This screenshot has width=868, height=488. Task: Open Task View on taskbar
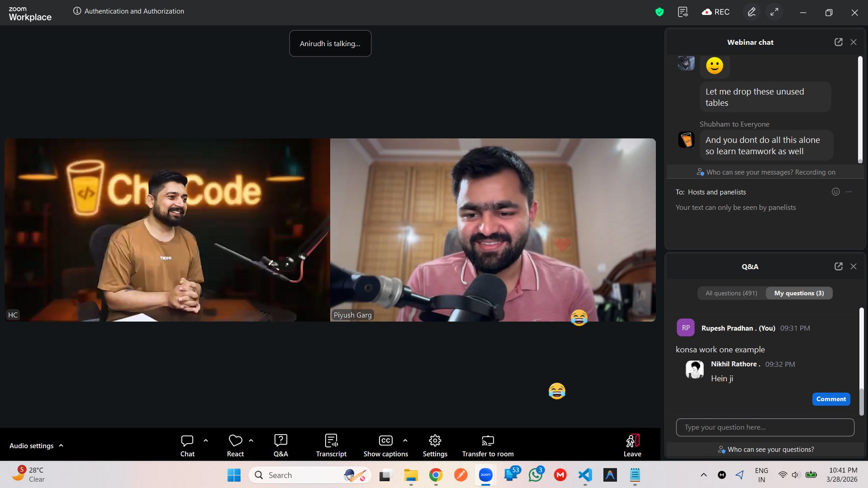(x=385, y=475)
